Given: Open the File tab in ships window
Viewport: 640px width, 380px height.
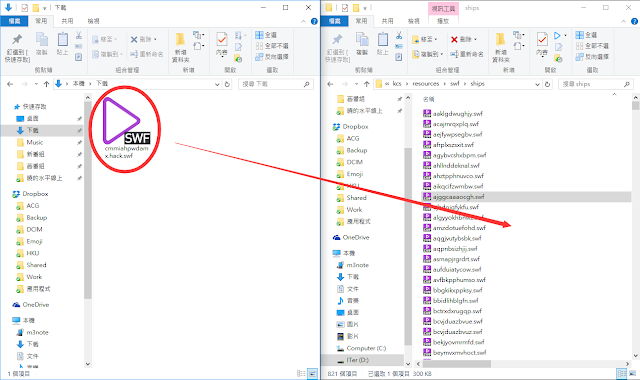Looking at the screenshot, I should click(335, 21).
